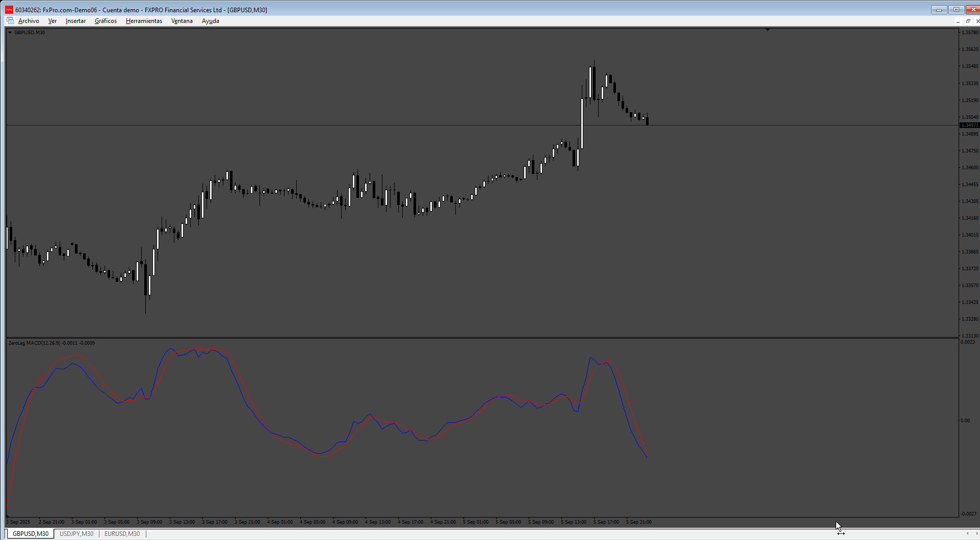
Task: Click the current price label 1.34971
Action: 969,125
